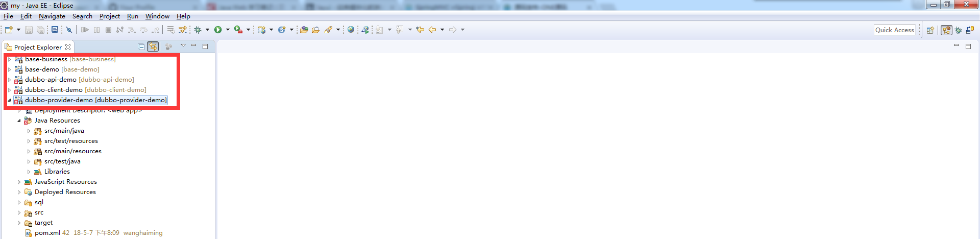Screen dimensions: 980x239
Task: Open Project Explorer View Menu triangle
Action: pos(183,46)
